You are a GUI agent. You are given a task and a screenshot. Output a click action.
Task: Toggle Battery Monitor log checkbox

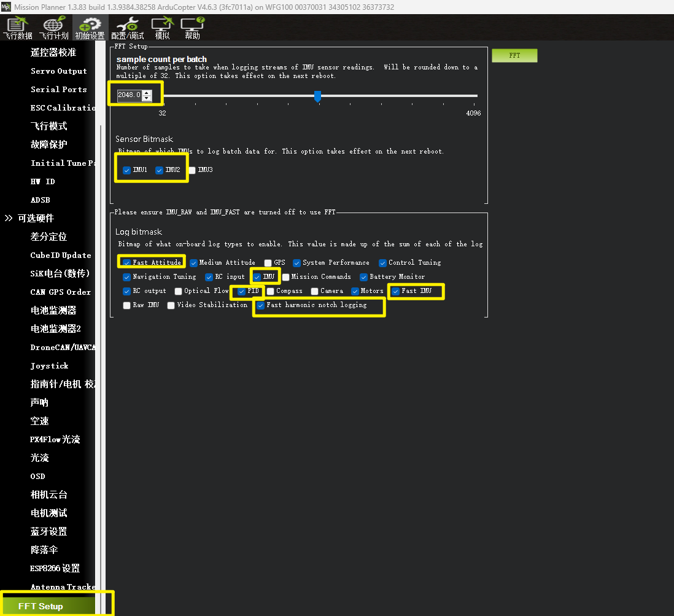363,277
